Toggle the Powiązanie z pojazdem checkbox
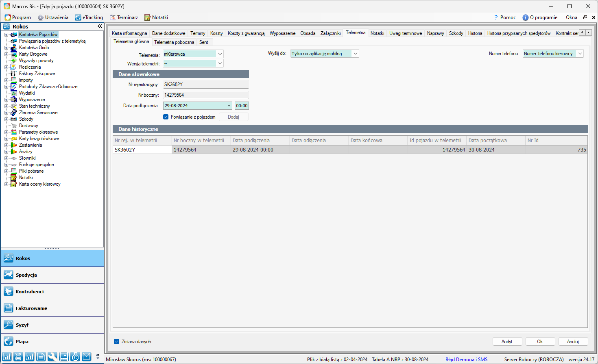Image resolution: width=598 pixels, height=364 pixels. point(166,117)
